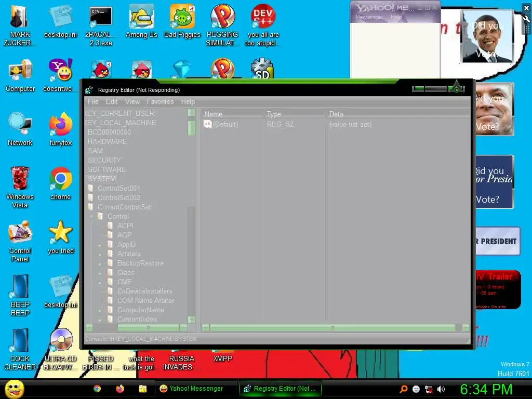Select the CoDeviceInstallers key
The image size is (532, 399).
(x=144, y=291)
